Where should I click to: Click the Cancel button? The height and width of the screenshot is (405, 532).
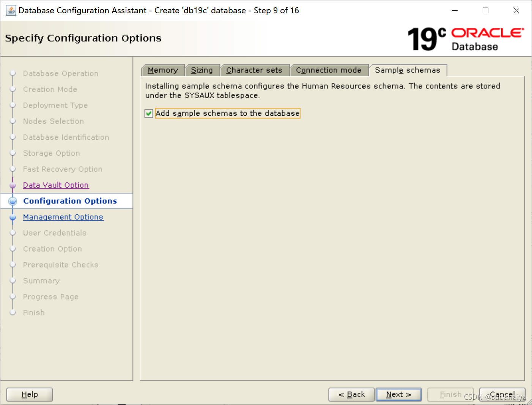tap(502, 394)
